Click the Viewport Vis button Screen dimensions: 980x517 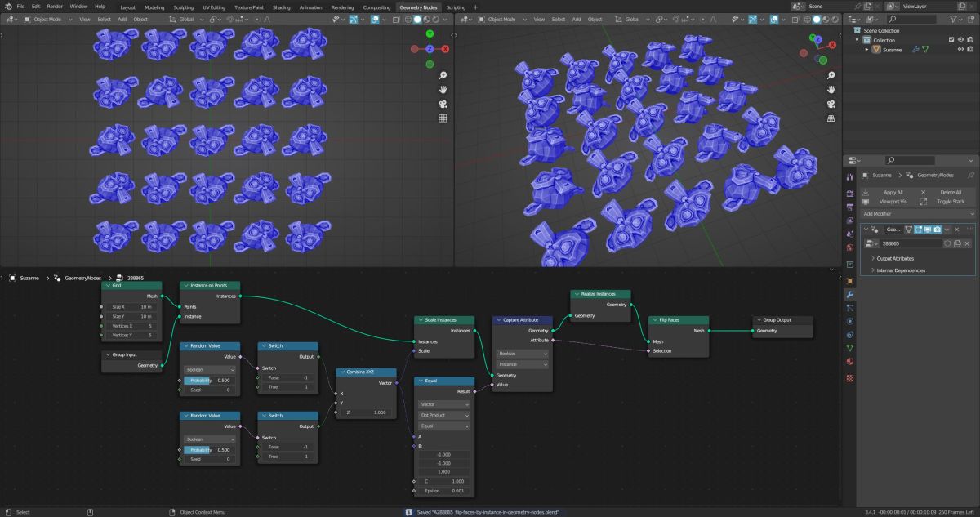pos(893,201)
